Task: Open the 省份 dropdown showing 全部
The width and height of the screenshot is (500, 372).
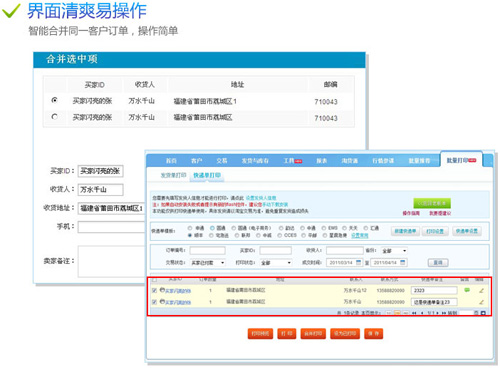Action: [394, 251]
